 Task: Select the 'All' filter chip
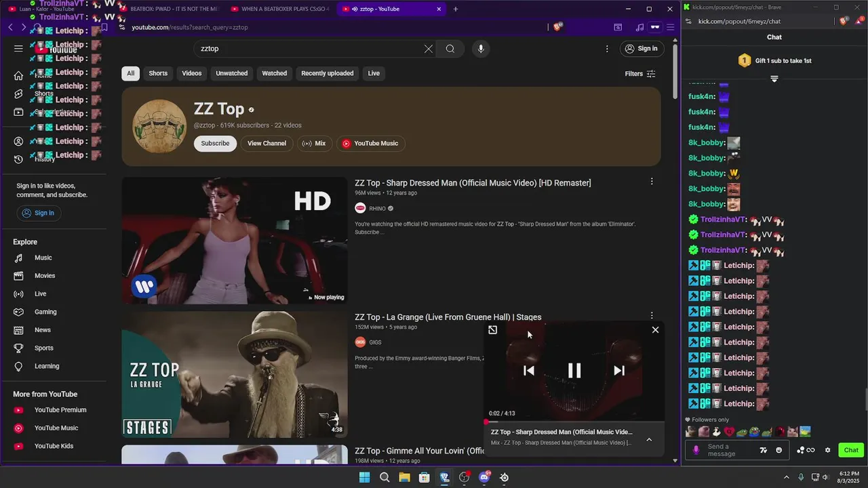130,73
